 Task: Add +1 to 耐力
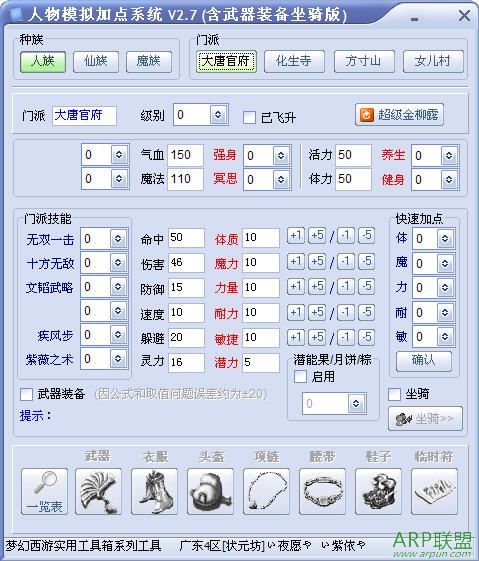tap(296, 312)
